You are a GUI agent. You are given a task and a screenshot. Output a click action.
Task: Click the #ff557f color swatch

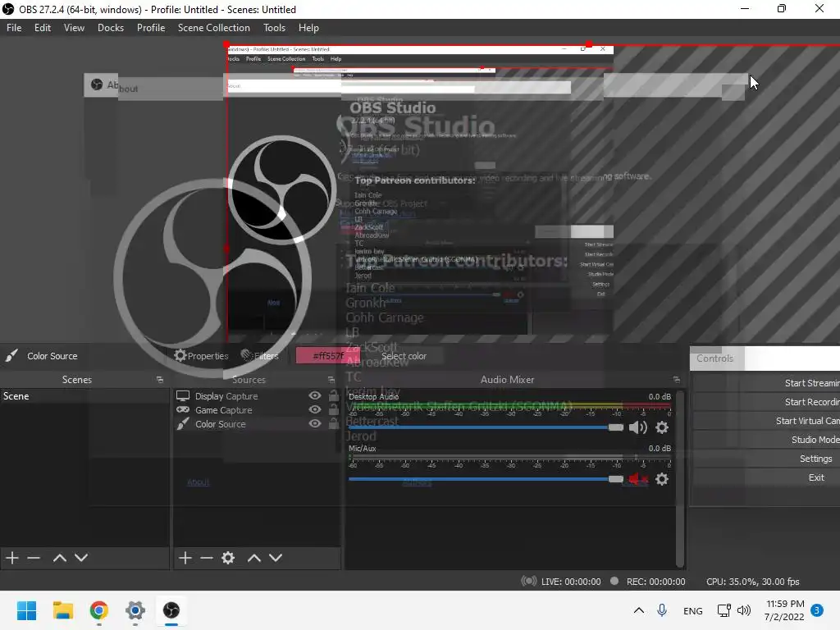click(x=328, y=356)
